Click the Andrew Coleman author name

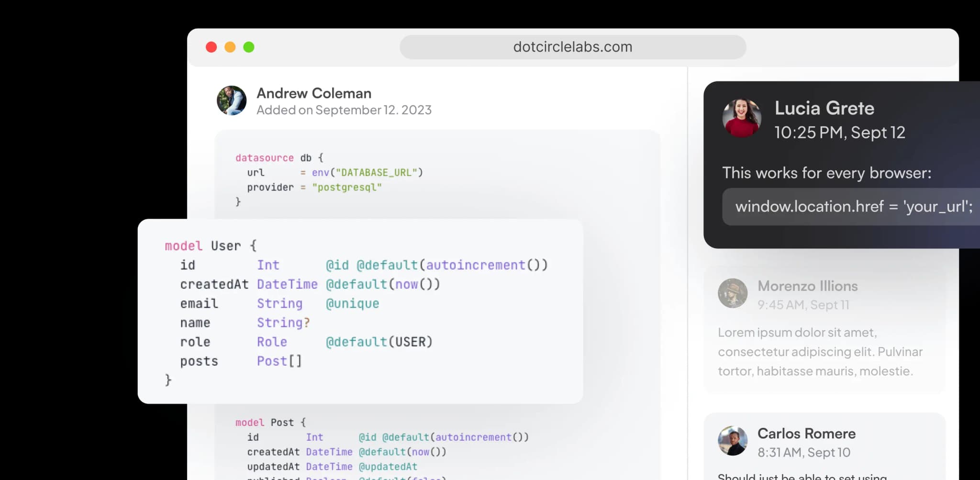(x=314, y=93)
